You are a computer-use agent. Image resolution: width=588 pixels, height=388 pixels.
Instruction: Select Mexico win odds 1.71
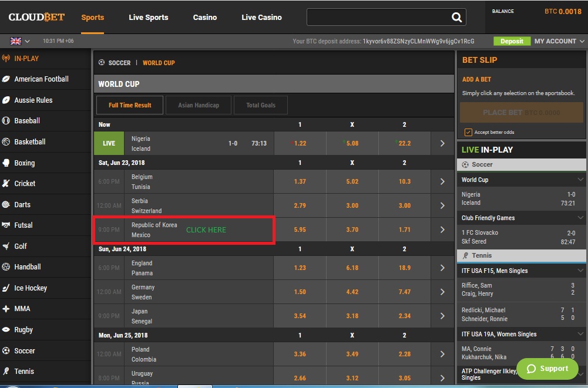[x=404, y=230]
